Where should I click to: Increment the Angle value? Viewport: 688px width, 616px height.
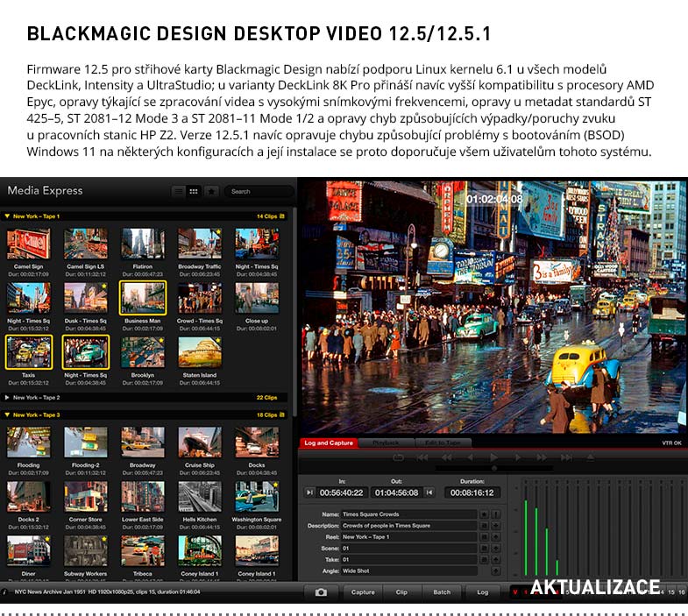pos(495,571)
